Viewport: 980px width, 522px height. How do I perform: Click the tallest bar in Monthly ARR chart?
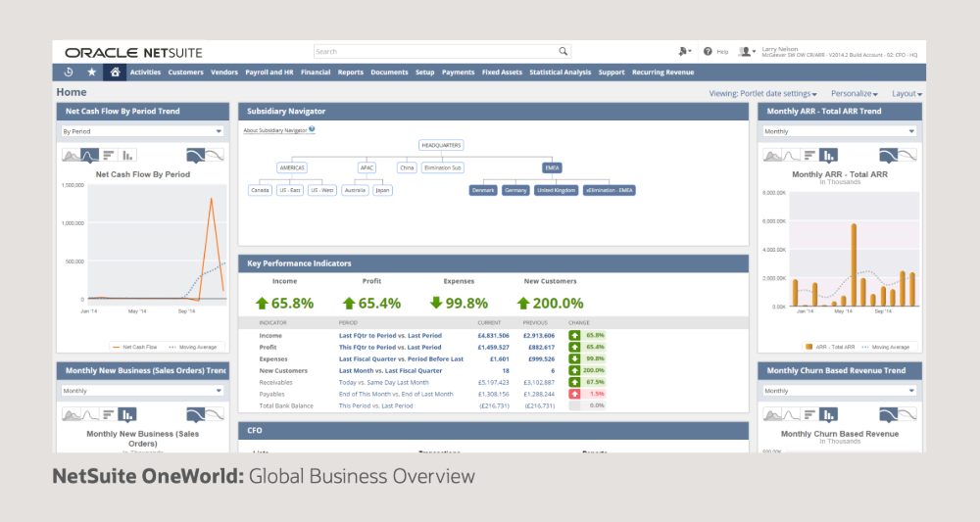pos(854,265)
